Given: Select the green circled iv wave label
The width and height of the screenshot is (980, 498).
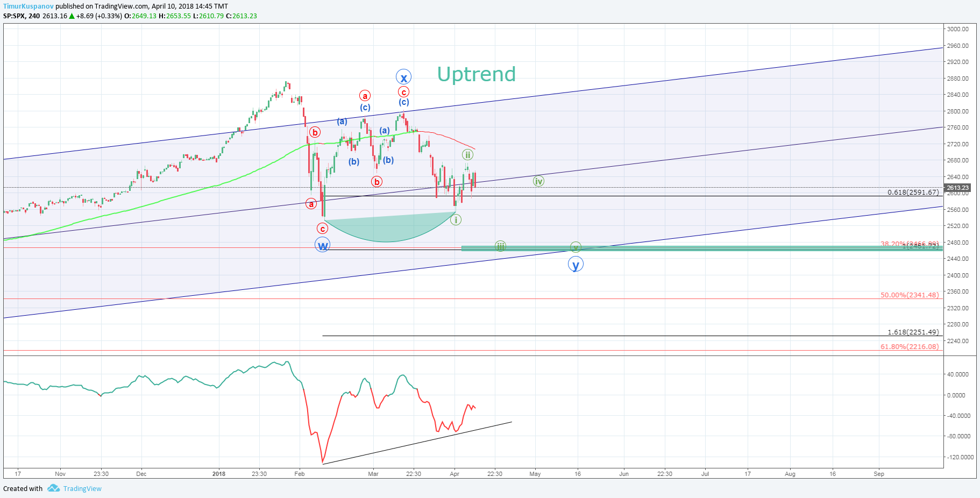Looking at the screenshot, I should 538,181.
